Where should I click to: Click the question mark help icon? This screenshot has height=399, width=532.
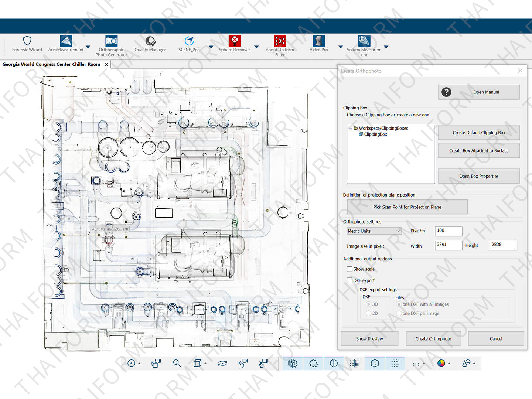(446, 92)
